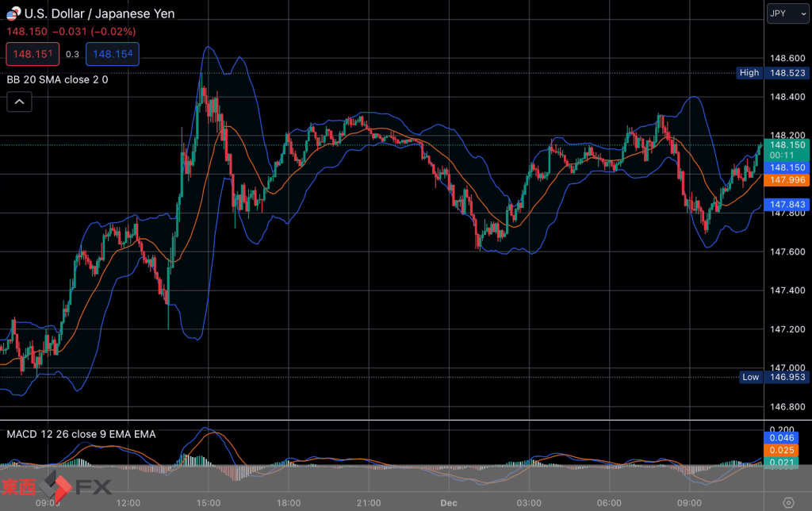Click the 148.600 level on price scale
The width and height of the screenshot is (812, 511).
pos(786,58)
